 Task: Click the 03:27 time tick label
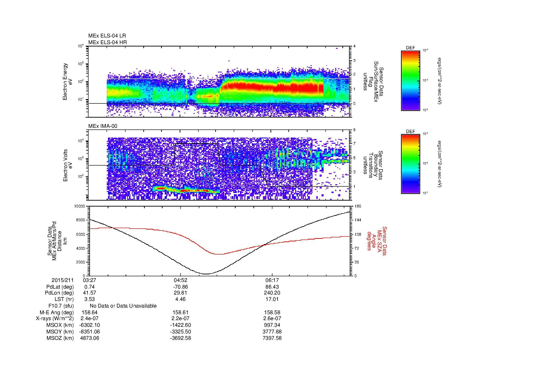click(89, 280)
